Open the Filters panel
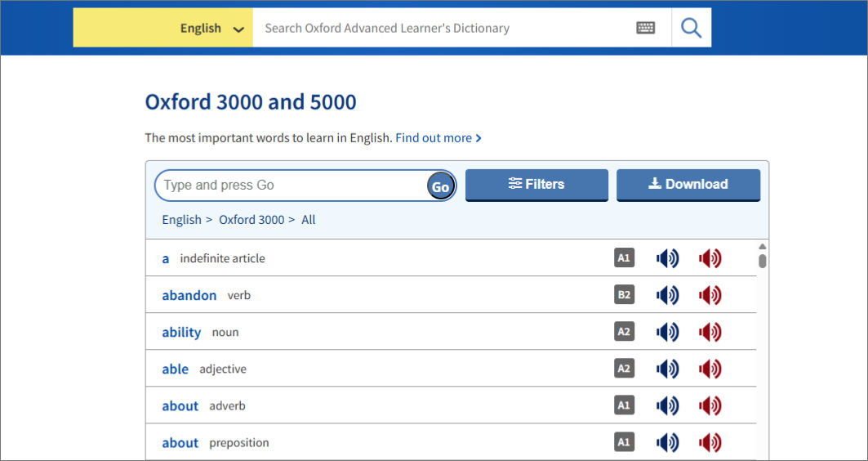The height and width of the screenshot is (461, 868). coord(536,185)
